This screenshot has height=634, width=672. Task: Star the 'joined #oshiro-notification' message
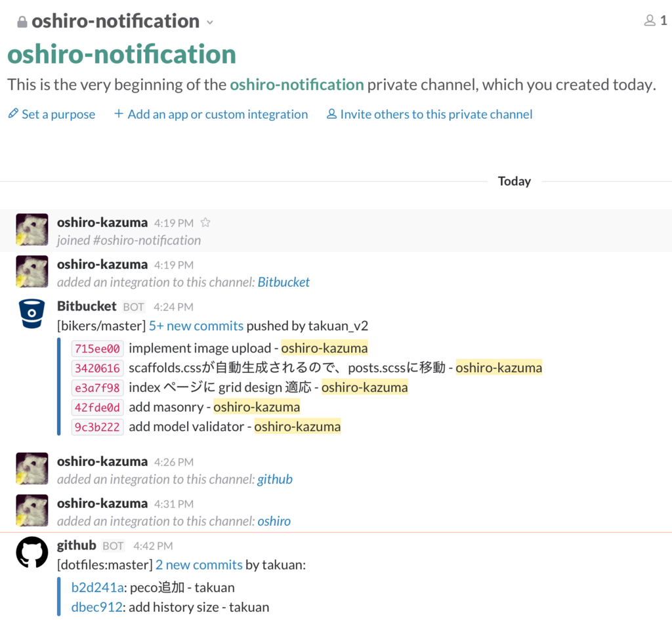pyautogui.click(x=205, y=222)
